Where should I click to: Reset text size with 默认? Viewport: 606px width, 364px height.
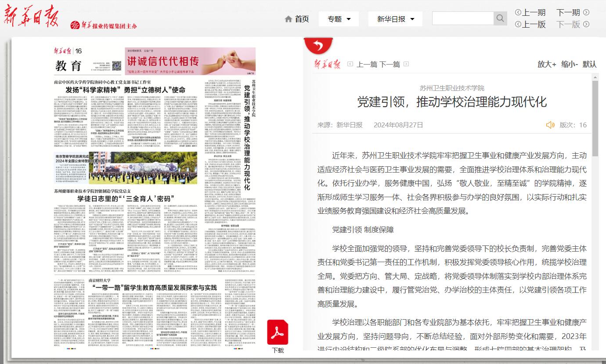coord(590,64)
